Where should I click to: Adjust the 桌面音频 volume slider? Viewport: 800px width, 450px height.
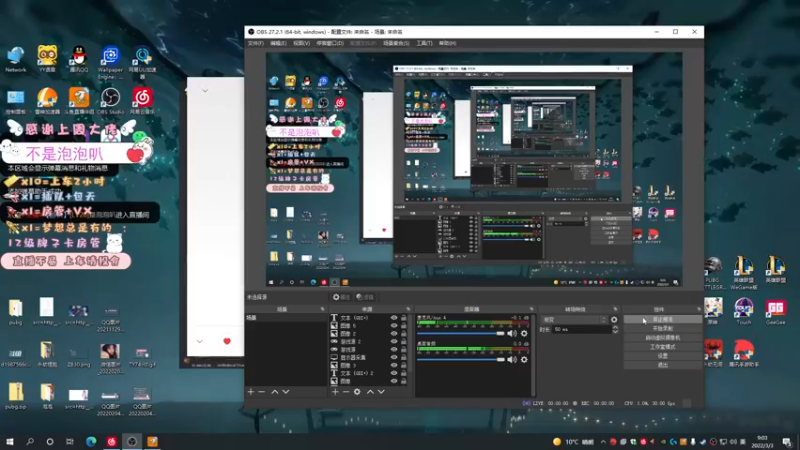461,360
